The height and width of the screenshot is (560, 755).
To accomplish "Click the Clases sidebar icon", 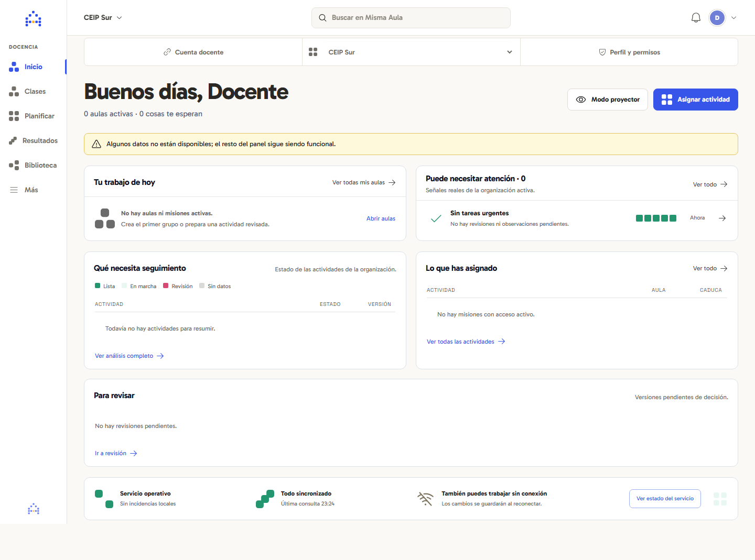I will click(x=14, y=91).
